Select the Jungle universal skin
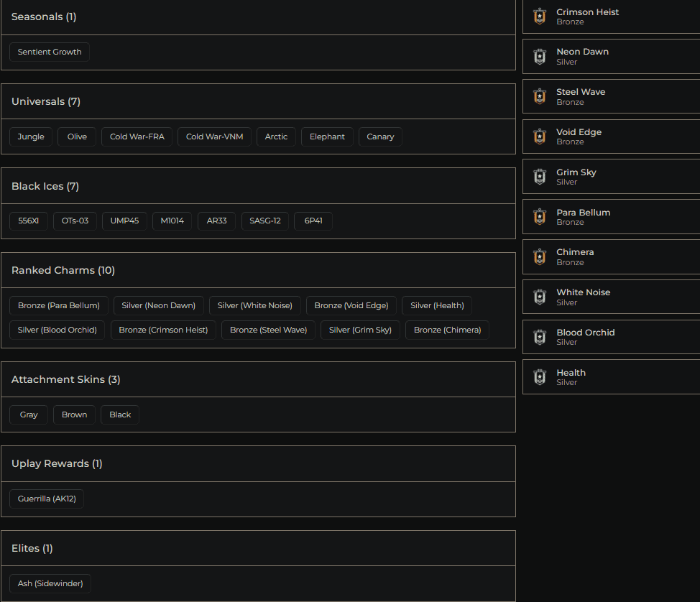Screen dimensions: 700x602 tap(30, 136)
